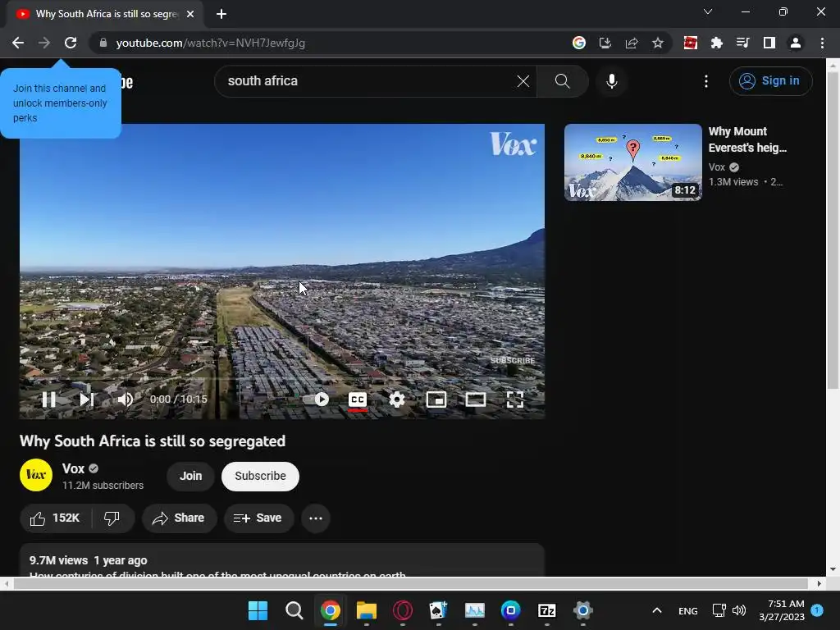Image resolution: width=840 pixels, height=630 pixels.
Task: Open the red browser extension icon
Action: (691, 43)
